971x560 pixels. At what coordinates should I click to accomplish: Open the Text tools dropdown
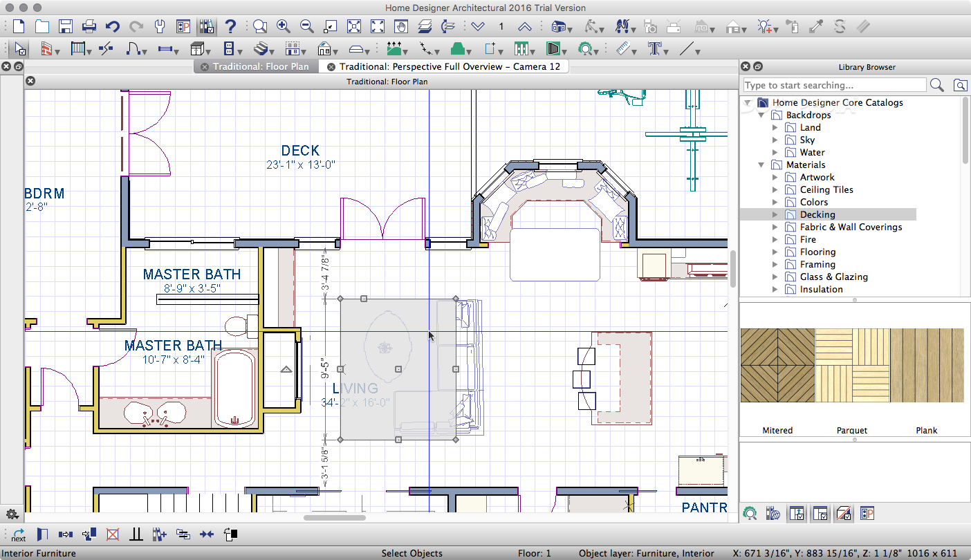point(658,49)
